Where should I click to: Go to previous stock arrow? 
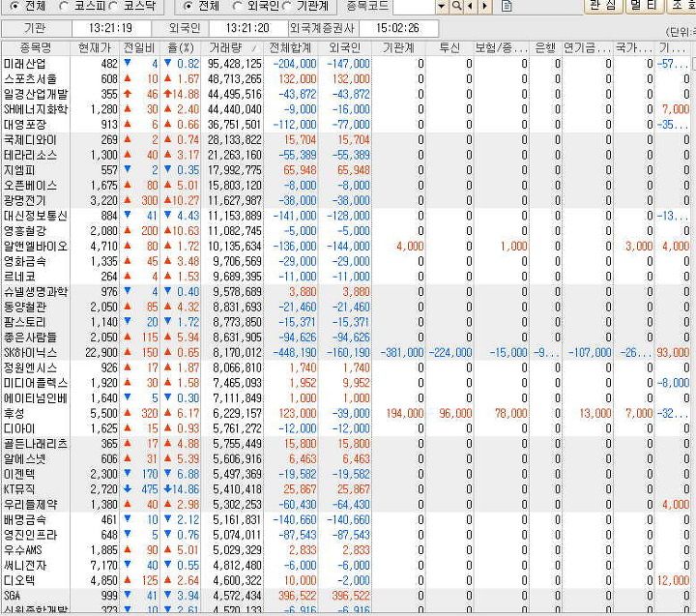[470, 6]
